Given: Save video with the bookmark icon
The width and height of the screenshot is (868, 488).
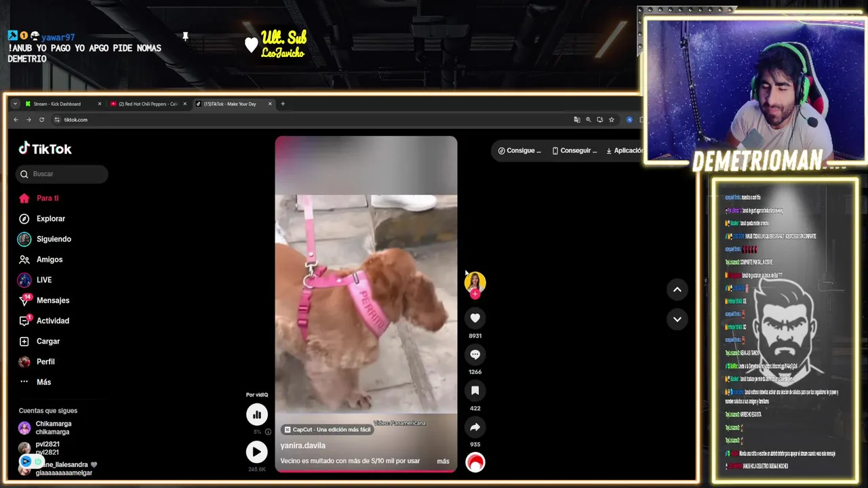Looking at the screenshot, I should click(x=475, y=391).
